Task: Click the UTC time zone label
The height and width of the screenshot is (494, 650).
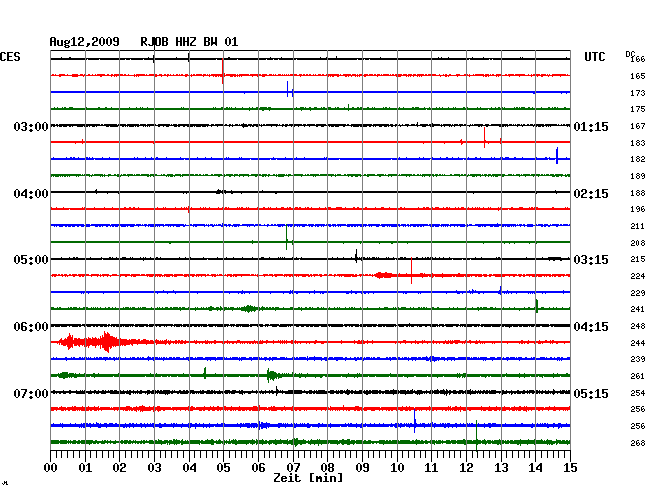Action: (x=594, y=57)
